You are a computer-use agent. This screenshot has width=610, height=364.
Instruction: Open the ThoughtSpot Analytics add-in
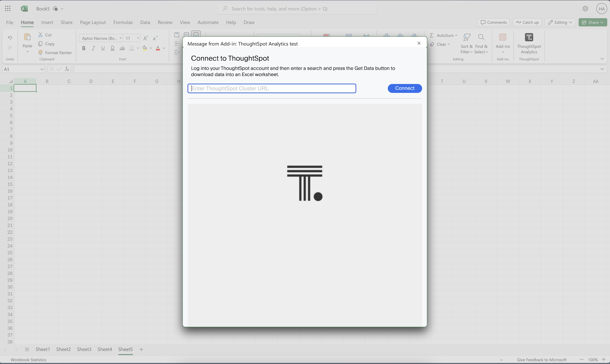click(529, 44)
